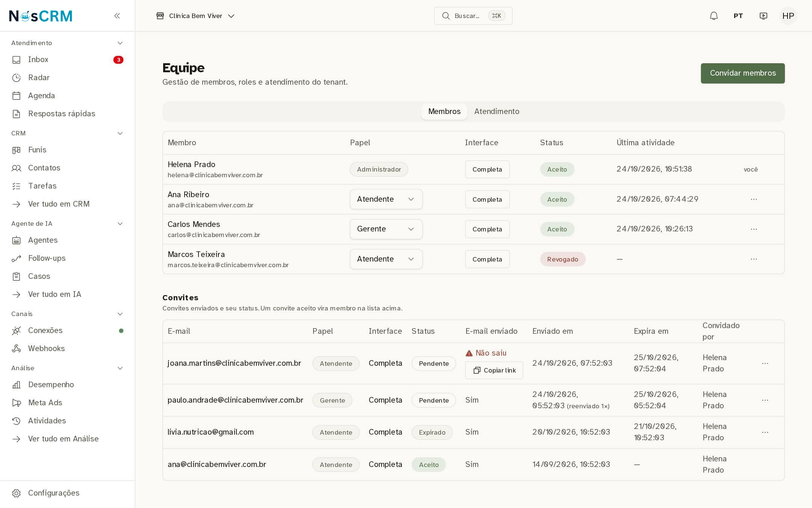
Task: Click the Não saiu warning text
Action: [x=491, y=353]
